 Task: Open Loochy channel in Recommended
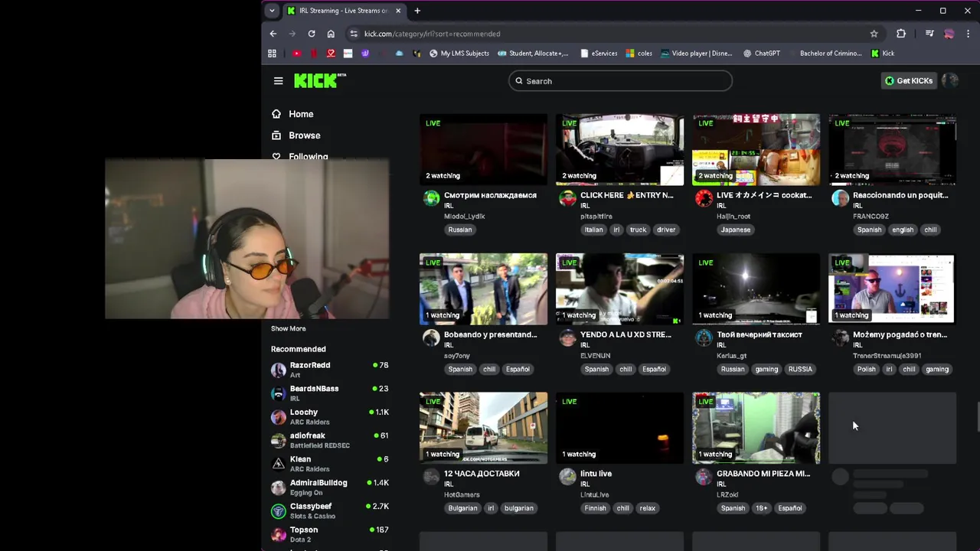coord(330,417)
